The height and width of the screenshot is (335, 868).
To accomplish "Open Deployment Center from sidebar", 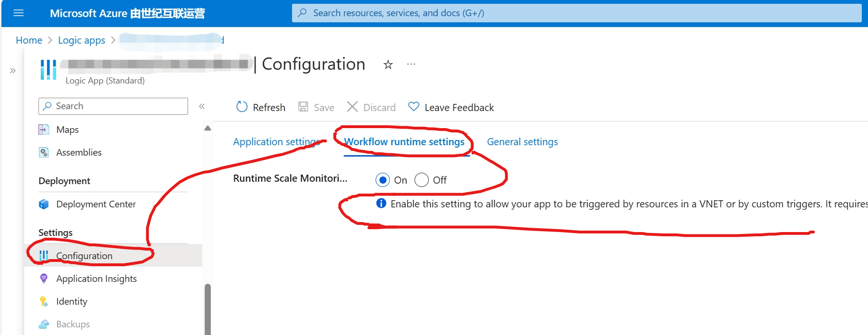I will [x=95, y=204].
